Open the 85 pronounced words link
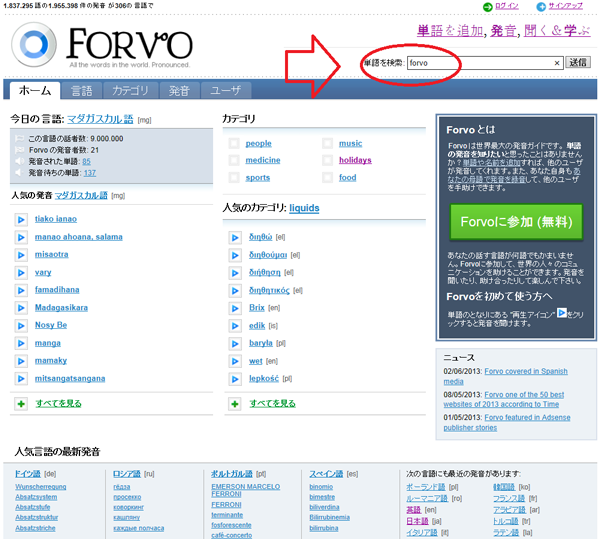The height and width of the screenshot is (539, 600). pyautogui.click(x=86, y=161)
